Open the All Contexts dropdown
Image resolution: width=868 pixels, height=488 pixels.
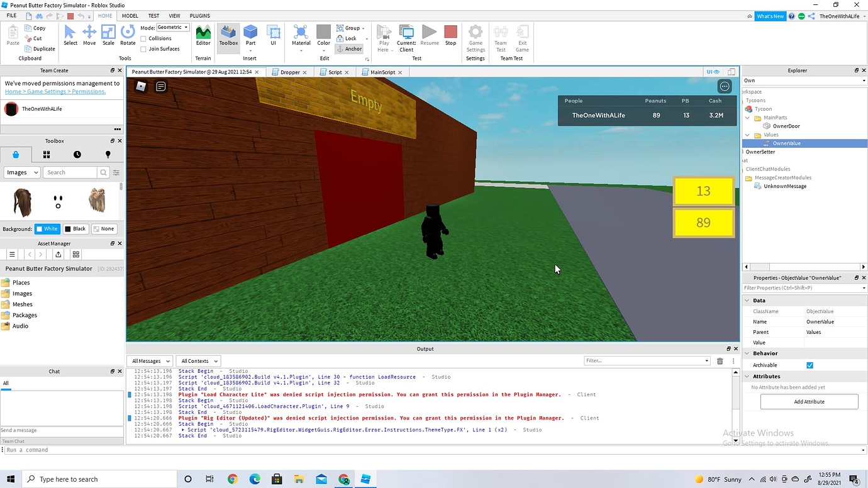(x=198, y=361)
